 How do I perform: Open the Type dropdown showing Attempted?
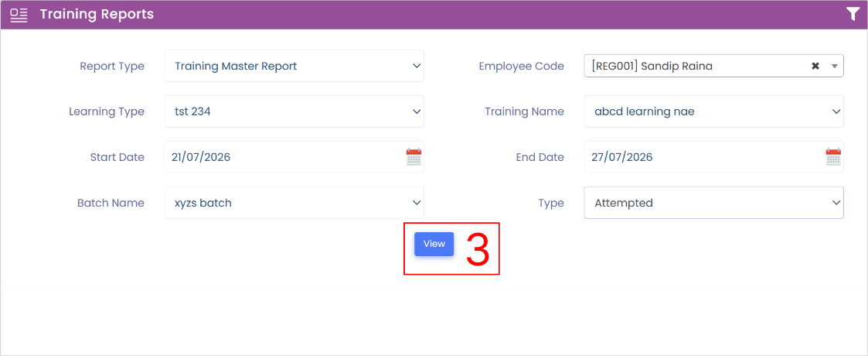click(x=713, y=203)
